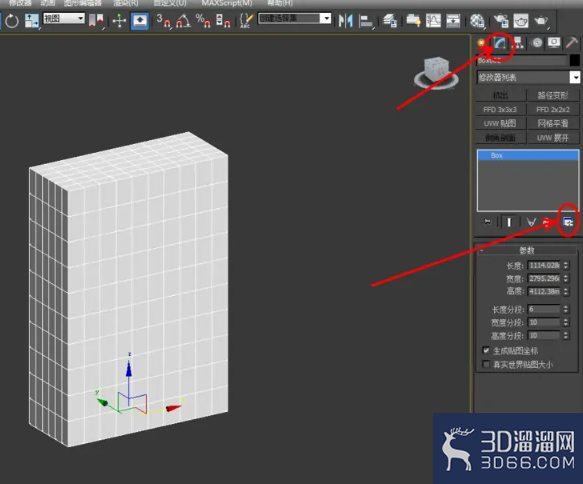
Task: Toggle the Spinner Snap button
Action: coord(223,20)
